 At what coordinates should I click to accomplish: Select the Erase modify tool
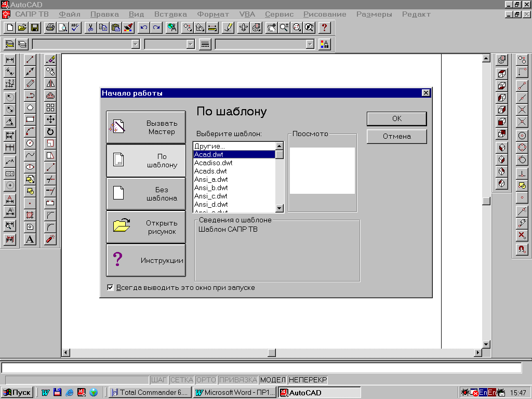click(x=50, y=60)
